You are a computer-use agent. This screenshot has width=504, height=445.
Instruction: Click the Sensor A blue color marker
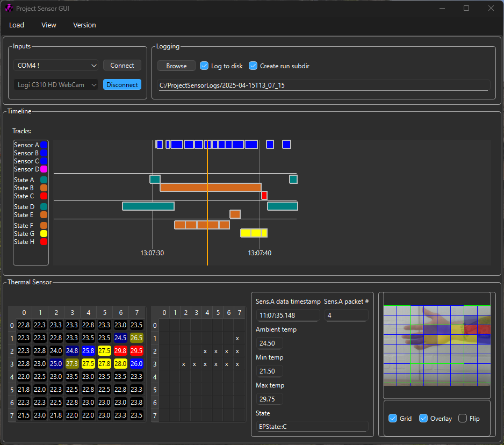(44, 145)
